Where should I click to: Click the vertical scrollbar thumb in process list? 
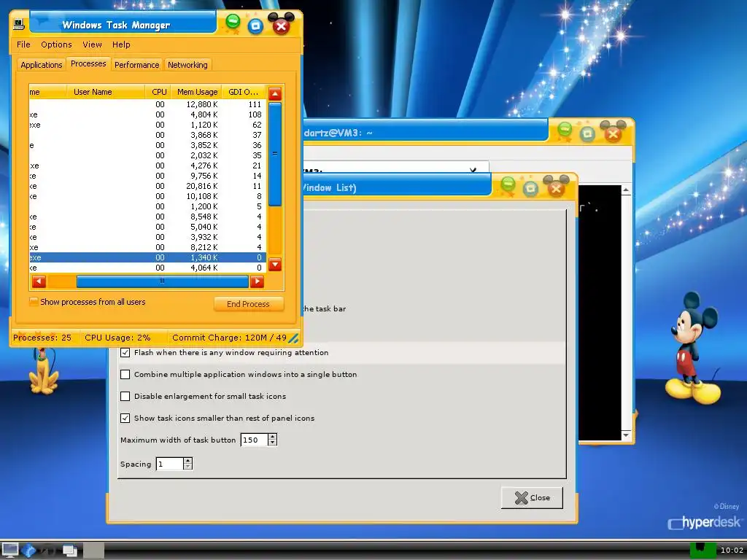click(275, 154)
